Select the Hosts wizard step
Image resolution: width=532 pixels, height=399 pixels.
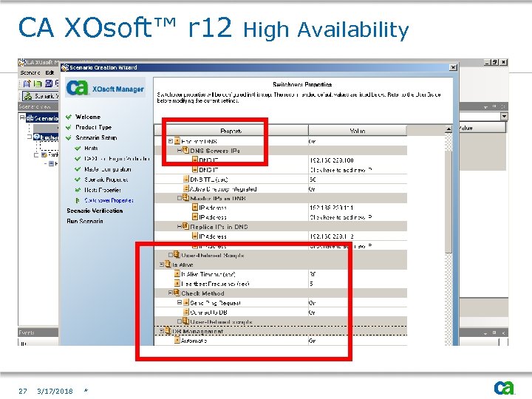91,148
